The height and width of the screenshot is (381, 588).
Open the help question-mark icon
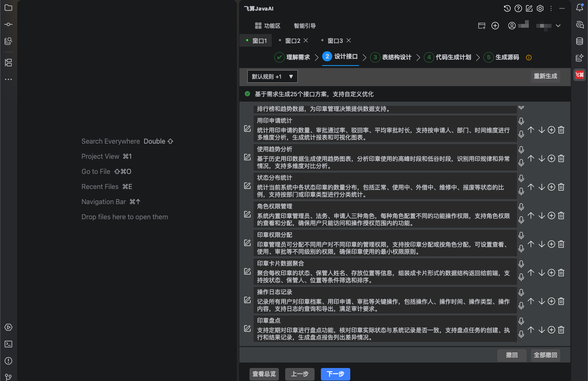coord(518,8)
